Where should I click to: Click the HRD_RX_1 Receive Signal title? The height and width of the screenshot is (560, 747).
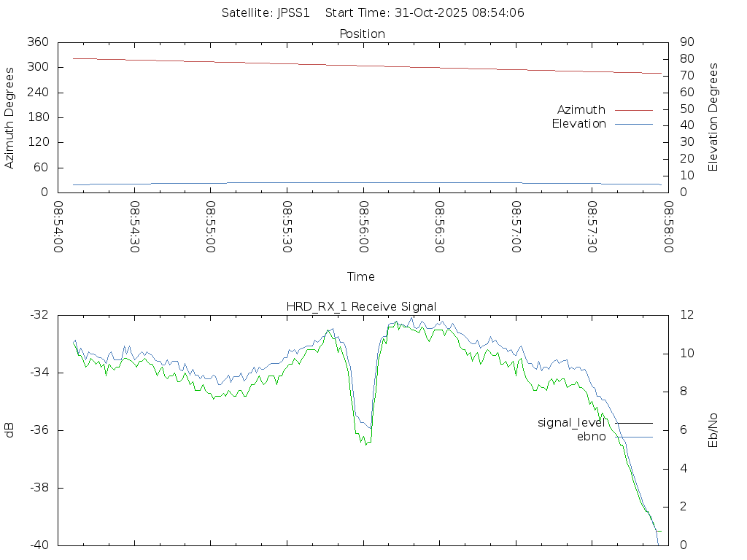coord(361,306)
